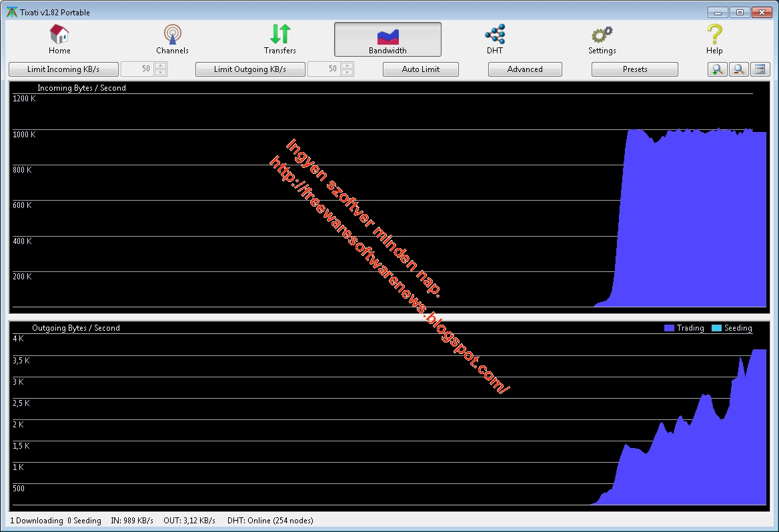This screenshot has width=779, height=532.
Task: Open the Settings gears icon
Action: coord(602,34)
